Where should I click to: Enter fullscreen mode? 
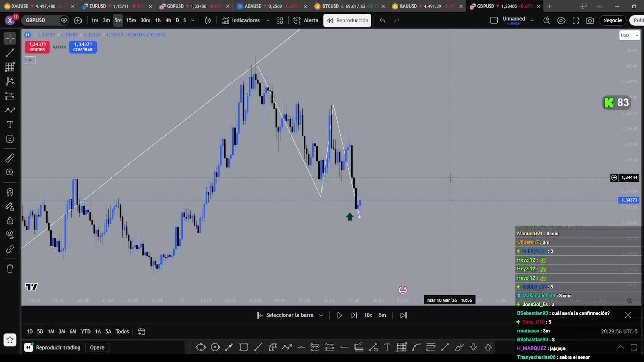point(576,20)
